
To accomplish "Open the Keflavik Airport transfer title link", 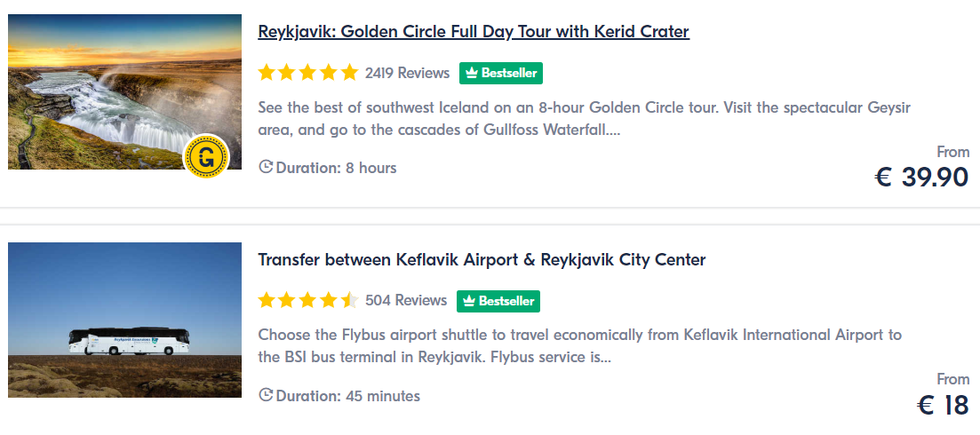I will tap(482, 259).
